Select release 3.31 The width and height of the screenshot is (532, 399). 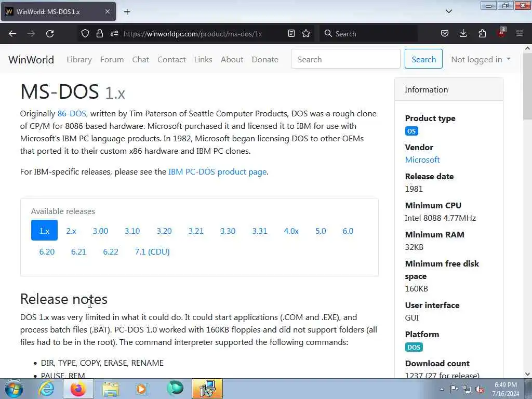coord(260,231)
